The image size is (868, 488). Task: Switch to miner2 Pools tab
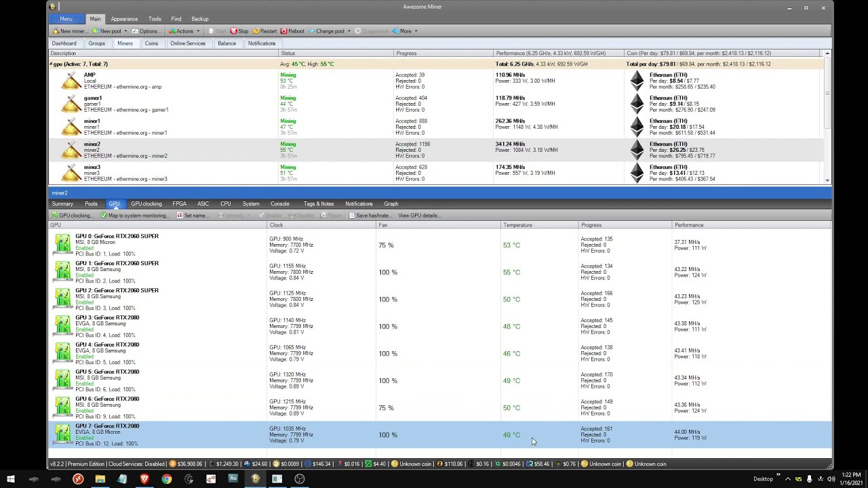pyautogui.click(x=91, y=204)
